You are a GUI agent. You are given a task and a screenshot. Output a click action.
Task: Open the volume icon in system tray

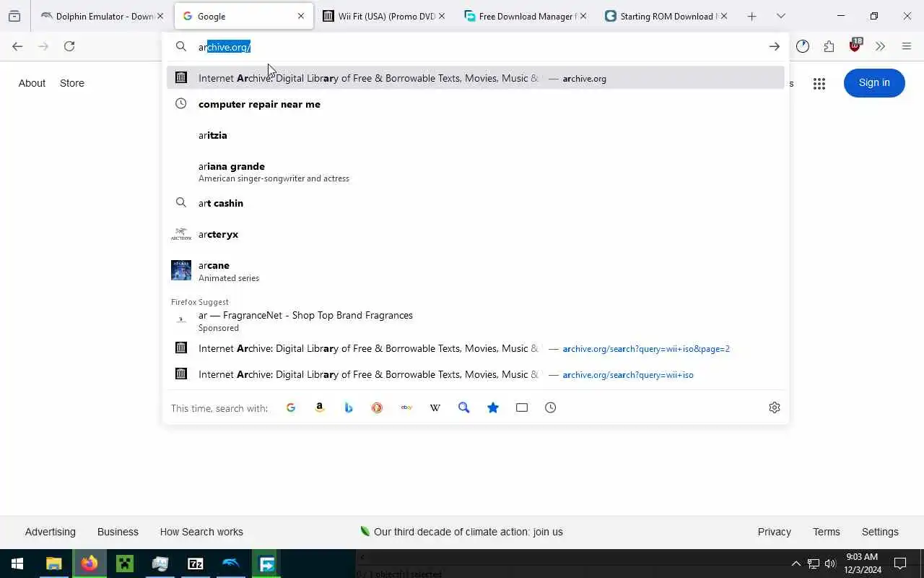[x=830, y=564]
